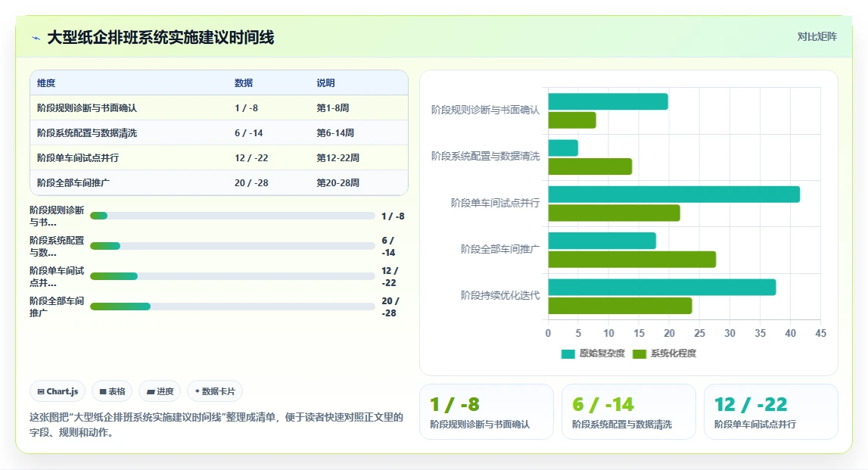Click table cell 第20-28周

pos(338,182)
